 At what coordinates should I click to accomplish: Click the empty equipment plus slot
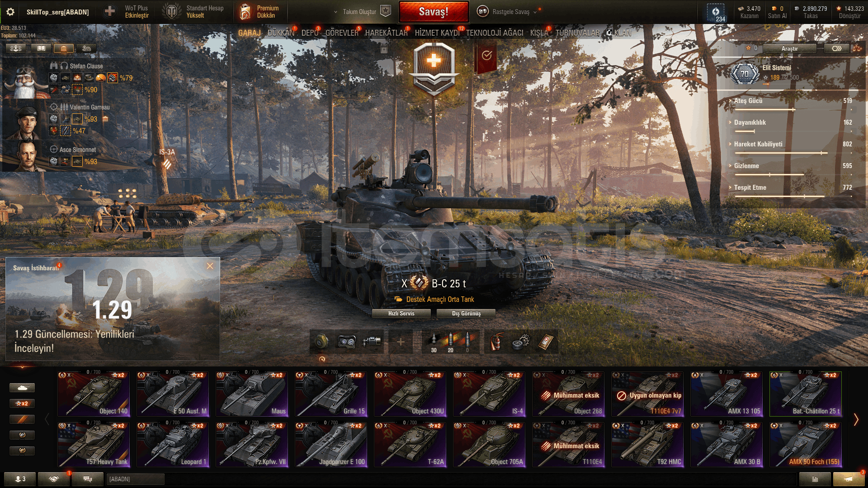tap(401, 342)
